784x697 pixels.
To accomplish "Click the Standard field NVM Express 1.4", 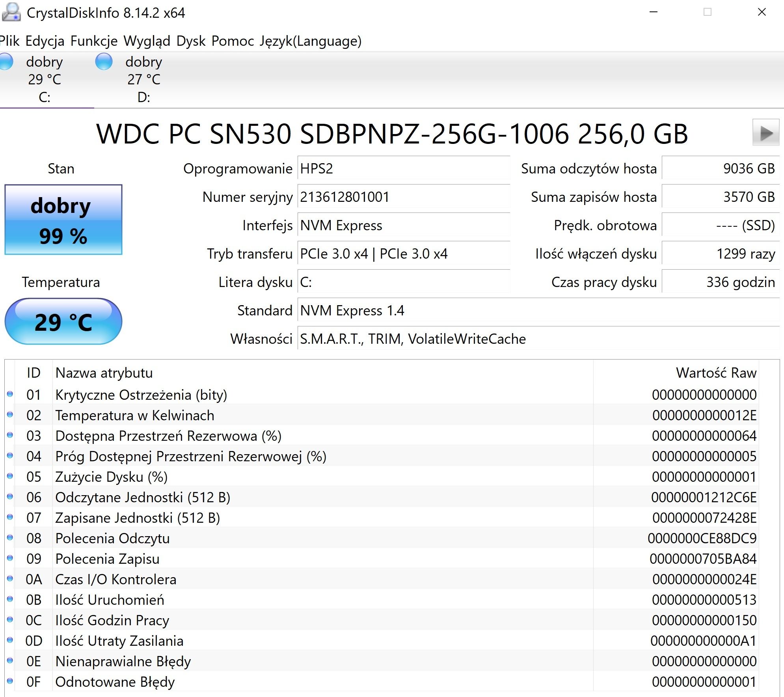I will [x=538, y=310].
